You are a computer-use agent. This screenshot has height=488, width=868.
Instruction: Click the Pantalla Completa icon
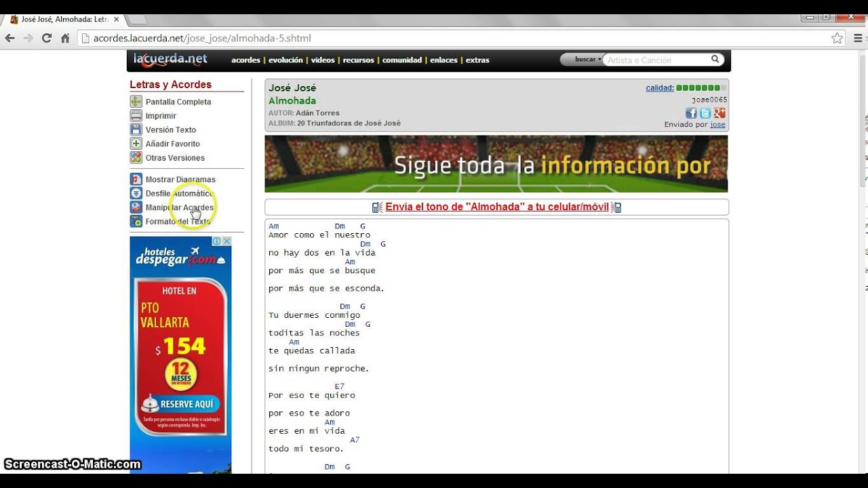click(x=136, y=102)
